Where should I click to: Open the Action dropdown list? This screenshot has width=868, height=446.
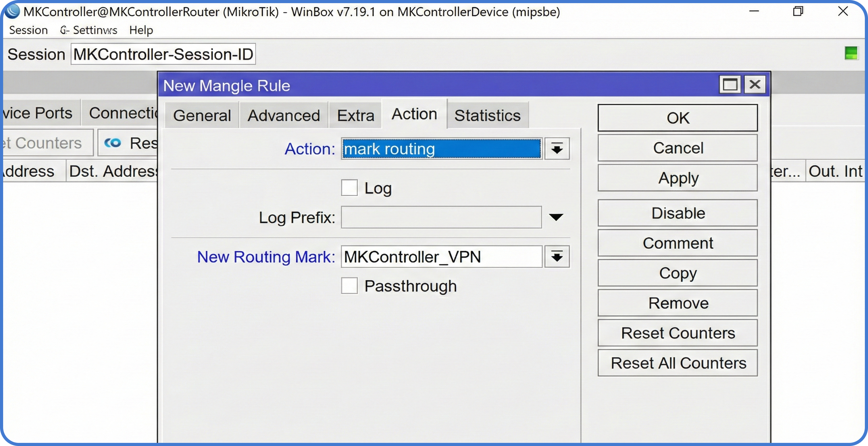click(557, 149)
